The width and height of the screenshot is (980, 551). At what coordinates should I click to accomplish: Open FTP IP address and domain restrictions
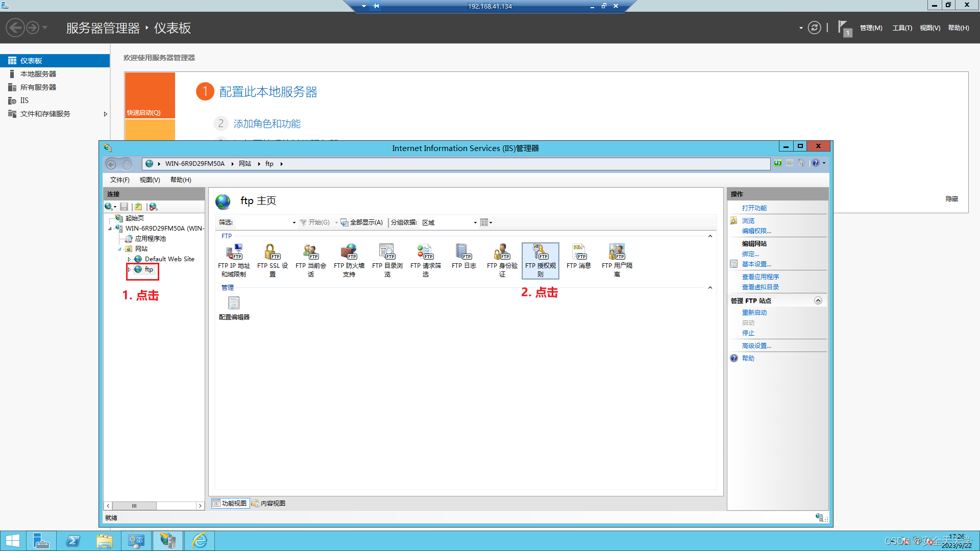[234, 261]
